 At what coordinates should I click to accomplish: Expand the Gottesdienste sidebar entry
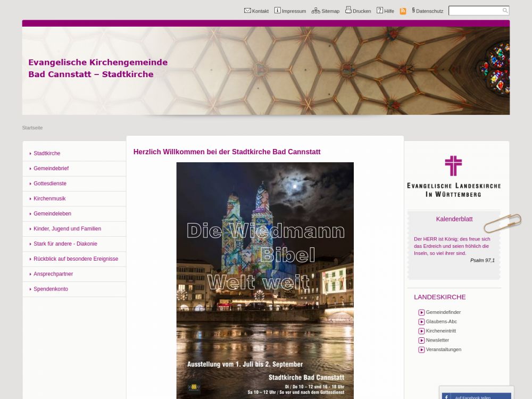click(50, 184)
